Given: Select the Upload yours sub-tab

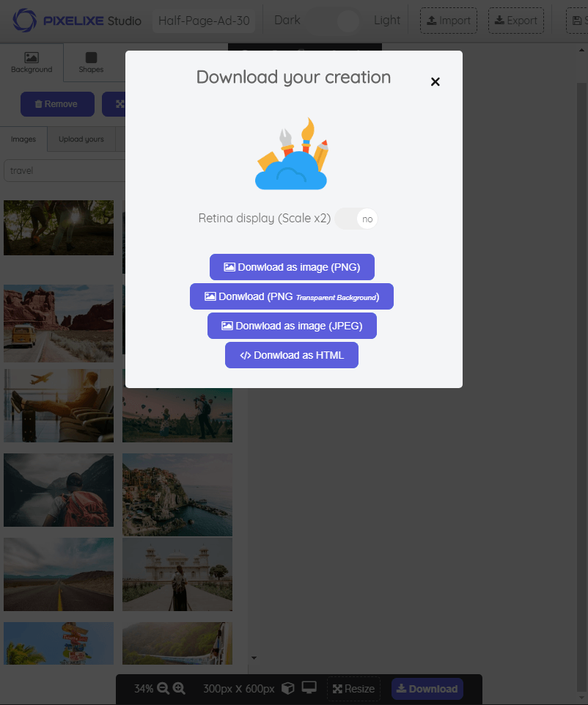Looking at the screenshot, I should pos(81,139).
